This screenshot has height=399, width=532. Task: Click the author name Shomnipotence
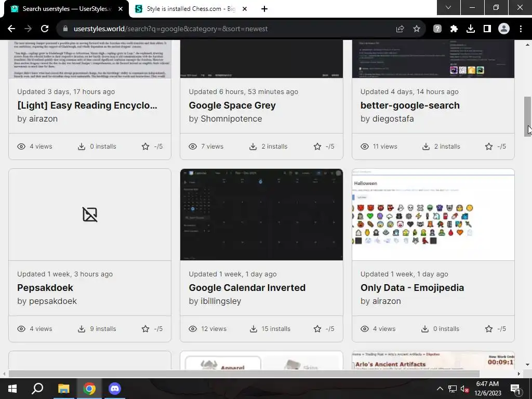click(x=231, y=119)
